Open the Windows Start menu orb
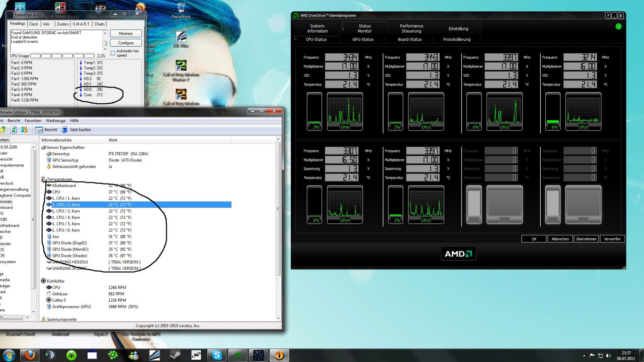Image resolution: width=644 pixels, height=362 pixels. click(9, 355)
